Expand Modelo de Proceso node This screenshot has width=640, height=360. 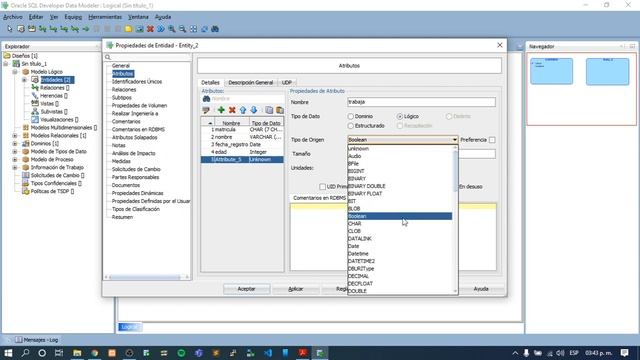pos(15,160)
